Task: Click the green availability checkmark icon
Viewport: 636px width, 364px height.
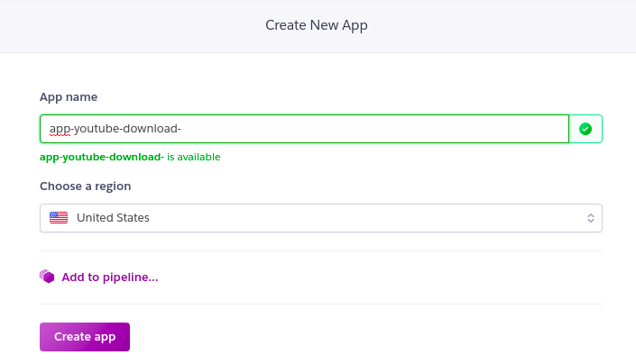Action: coord(585,129)
